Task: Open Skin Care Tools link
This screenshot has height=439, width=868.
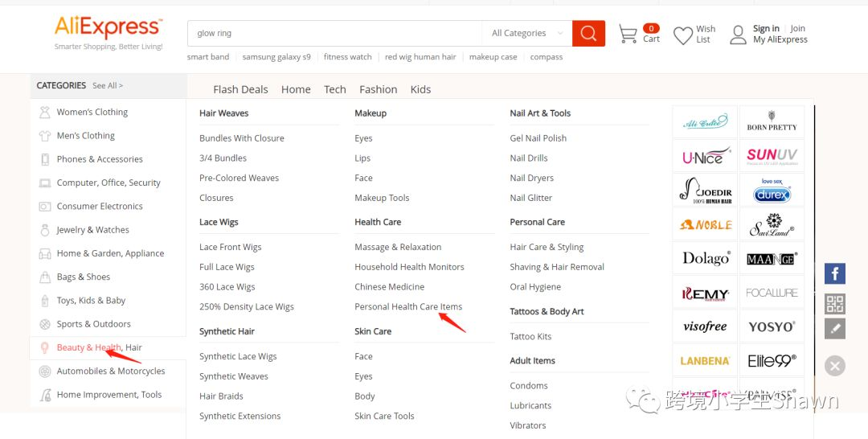Action: (384, 416)
